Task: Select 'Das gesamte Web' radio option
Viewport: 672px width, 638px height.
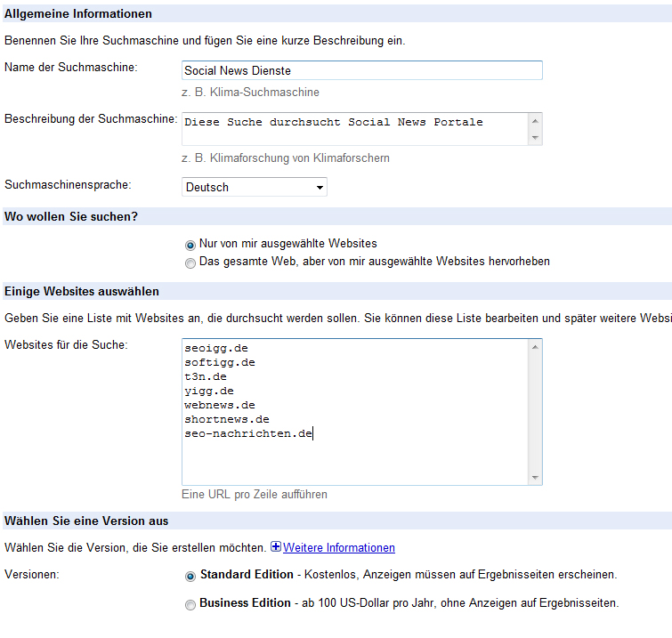Action: tap(190, 262)
